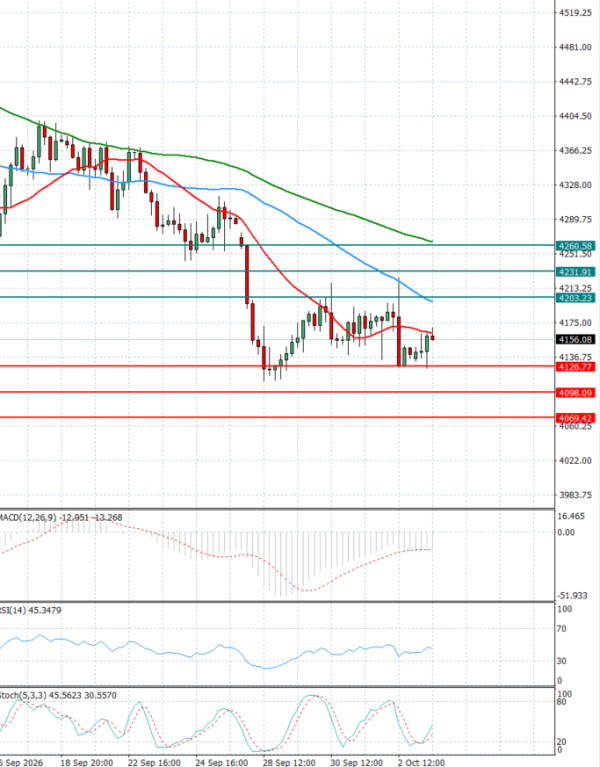Click the 2 Oct 12:00 time label

point(421,763)
